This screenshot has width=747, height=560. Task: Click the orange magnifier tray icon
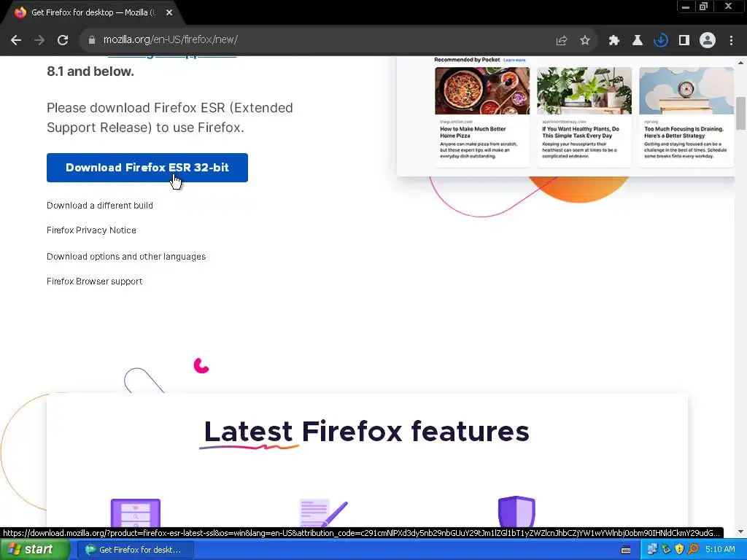click(x=693, y=550)
